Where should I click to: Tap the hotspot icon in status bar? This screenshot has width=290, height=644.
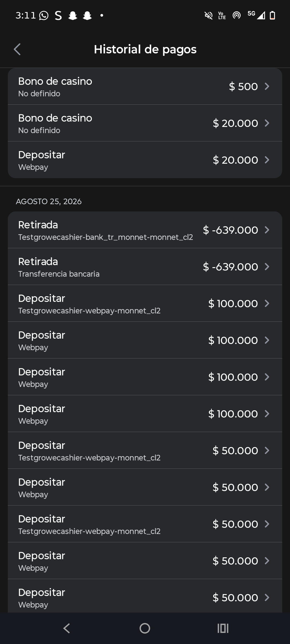click(237, 16)
